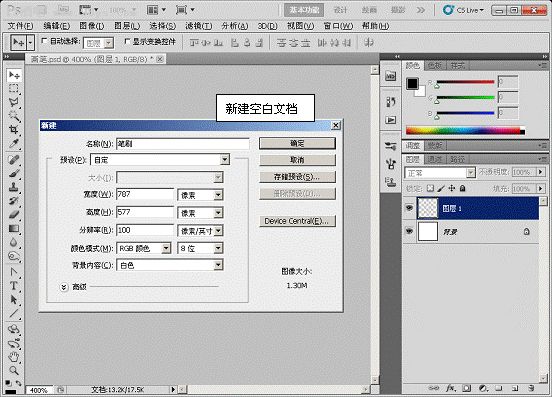
Task: Toggle lock position icon
Action: 452,189
